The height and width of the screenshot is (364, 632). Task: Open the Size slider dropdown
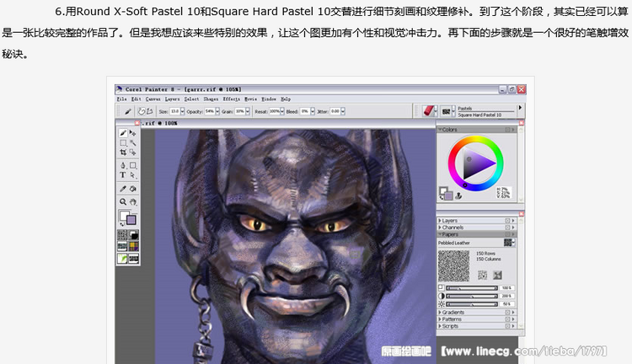coord(182,111)
